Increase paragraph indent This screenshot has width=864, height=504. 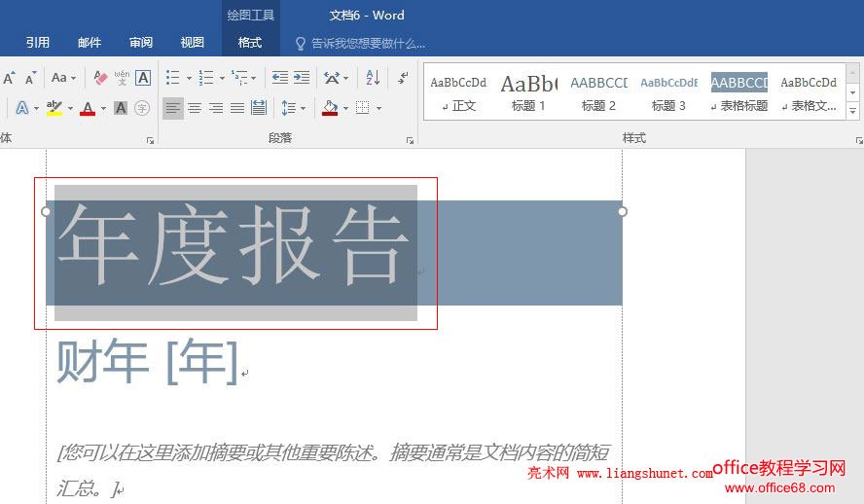click(x=302, y=78)
